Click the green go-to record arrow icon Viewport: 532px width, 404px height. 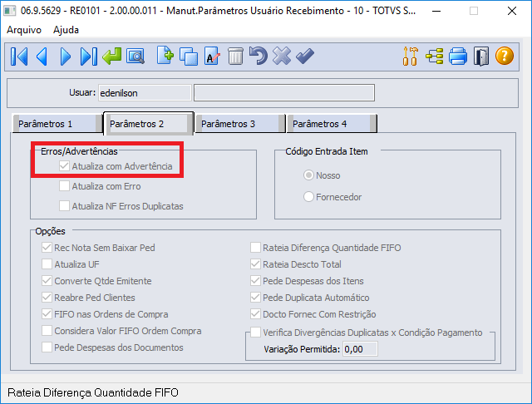click(112, 56)
